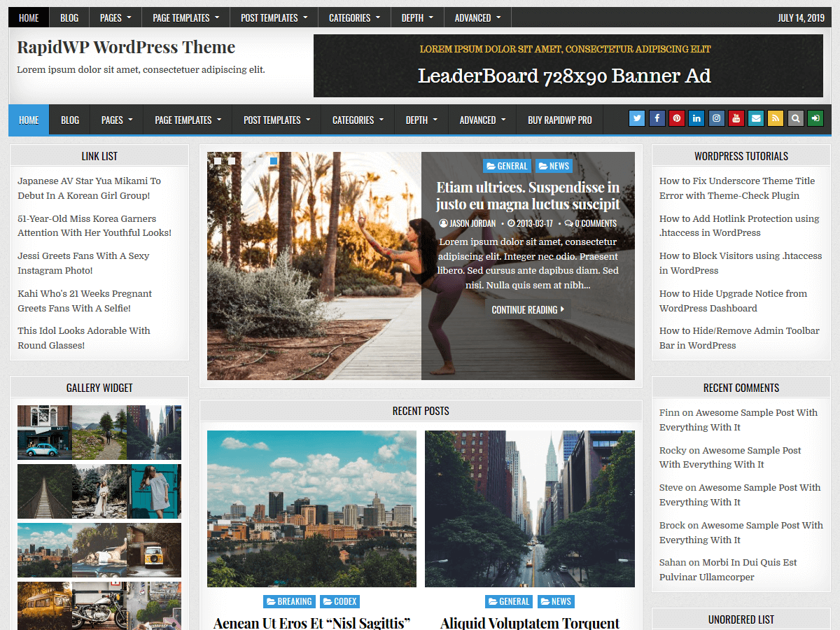Viewport: 840px width, 630px height.
Task: Expand the PAGES dropdown menu
Action: [x=116, y=118]
